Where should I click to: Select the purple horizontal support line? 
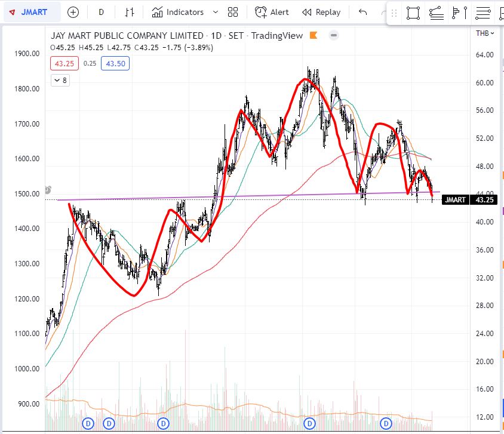[x=248, y=196]
